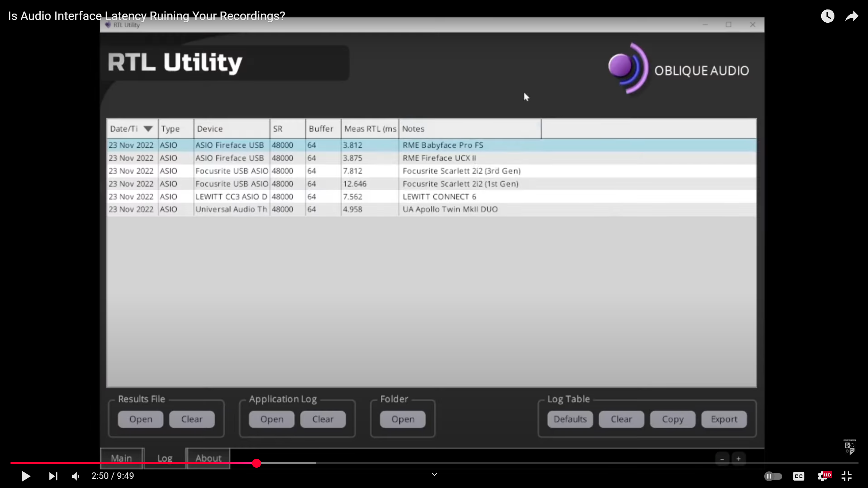Screen dimensions: 868x488
Task: Select the Focusrite Scarlett 2i2 (3rd Gen) row
Action: [431, 171]
